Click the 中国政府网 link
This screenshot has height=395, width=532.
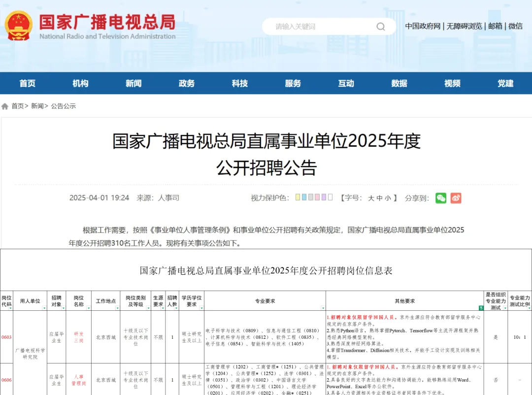tap(421, 26)
